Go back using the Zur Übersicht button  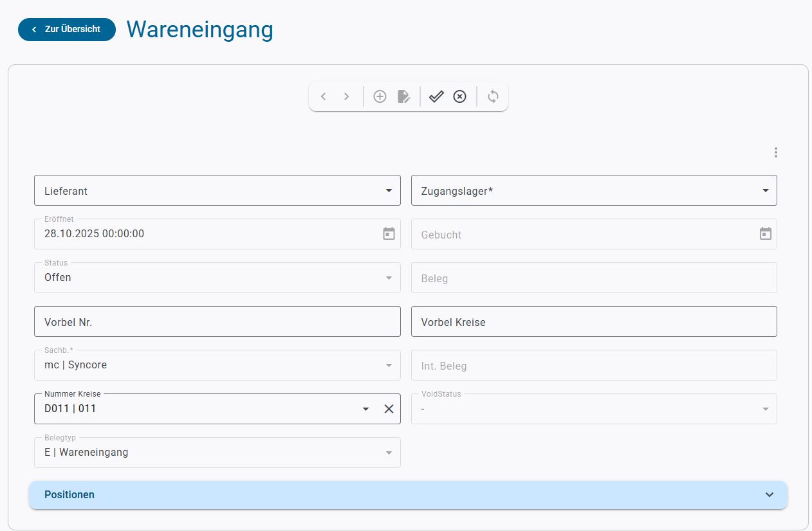point(66,30)
